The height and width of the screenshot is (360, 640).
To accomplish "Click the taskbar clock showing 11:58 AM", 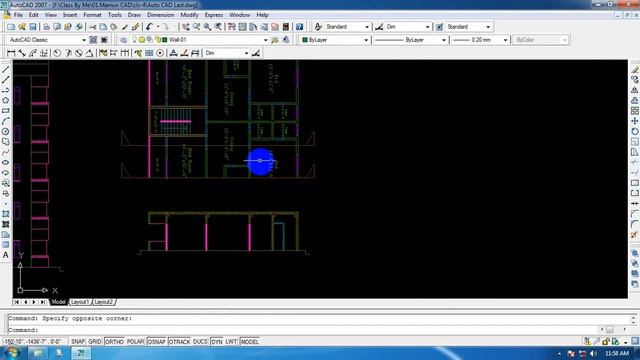I will [617, 353].
